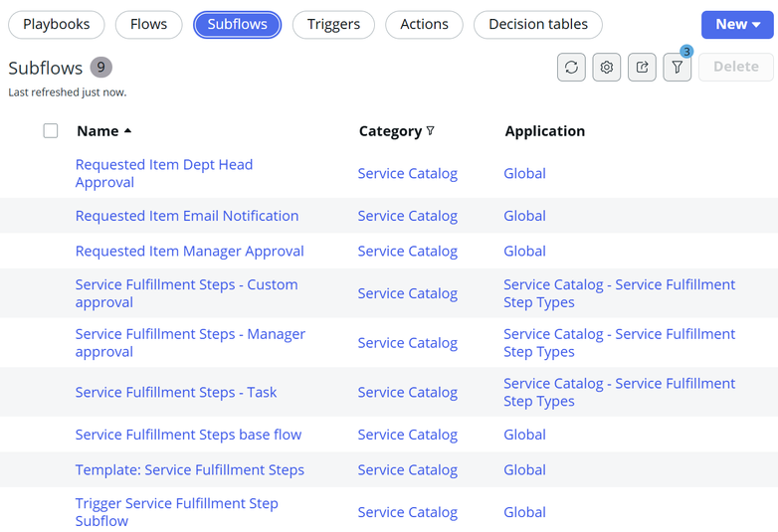Screen dimensions: 778x532
Task: Go to the Decision tables tab
Action: 538,24
